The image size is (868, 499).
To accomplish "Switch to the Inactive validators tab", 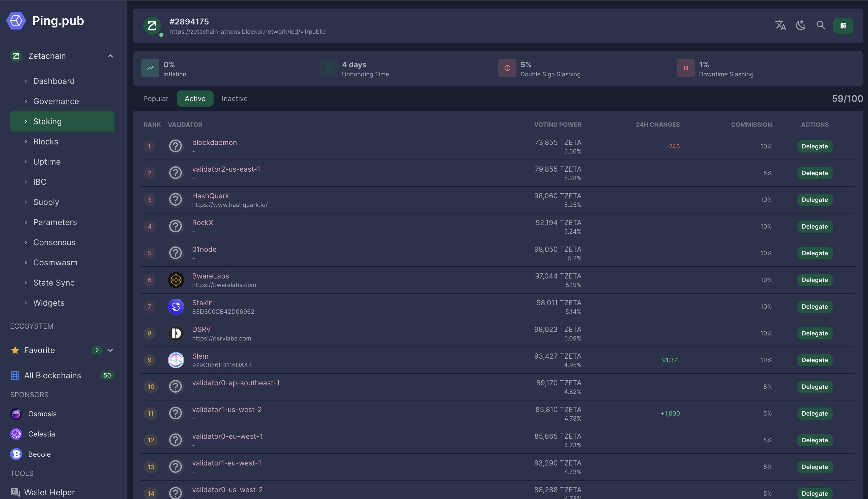I will [234, 99].
